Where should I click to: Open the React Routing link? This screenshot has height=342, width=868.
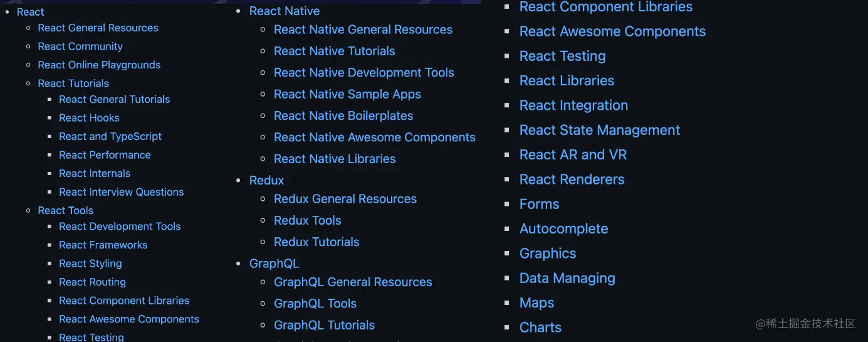[x=92, y=282]
